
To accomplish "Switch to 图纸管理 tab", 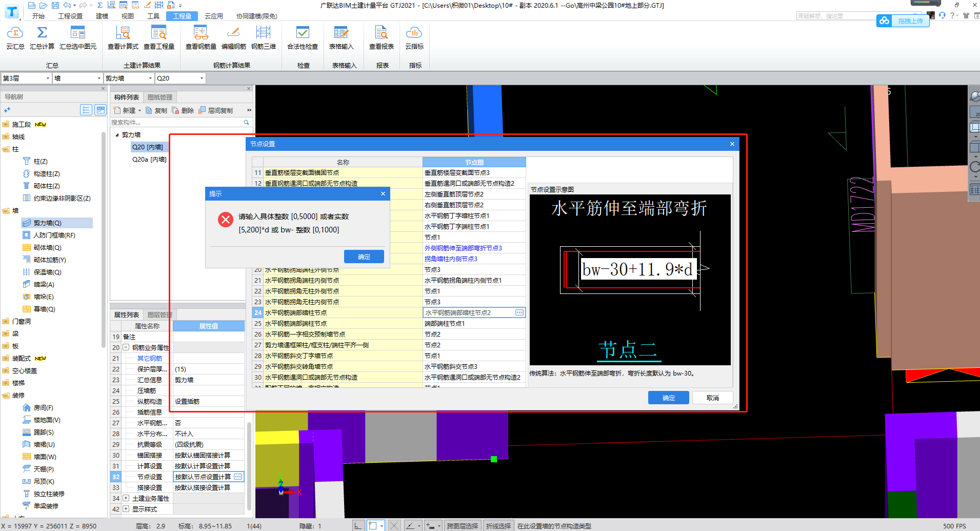I will [x=160, y=97].
